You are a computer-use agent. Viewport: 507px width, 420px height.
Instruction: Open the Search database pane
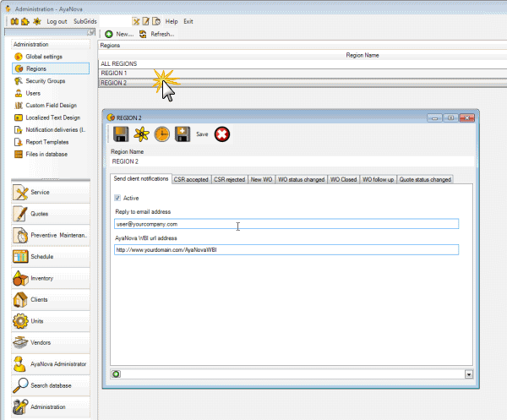[x=51, y=385]
